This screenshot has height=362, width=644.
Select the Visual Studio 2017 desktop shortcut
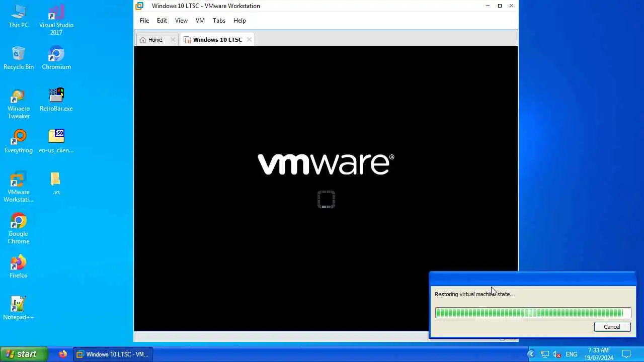[x=56, y=20]
